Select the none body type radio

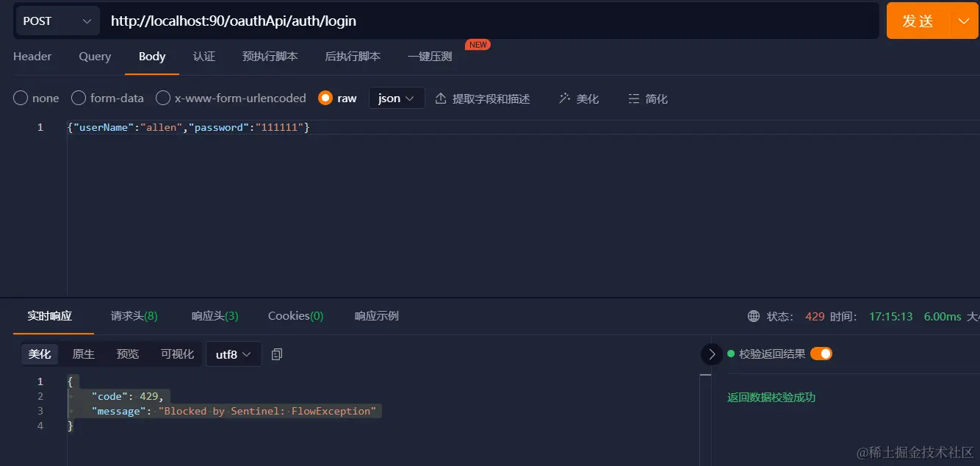click(x=21, y=98)
